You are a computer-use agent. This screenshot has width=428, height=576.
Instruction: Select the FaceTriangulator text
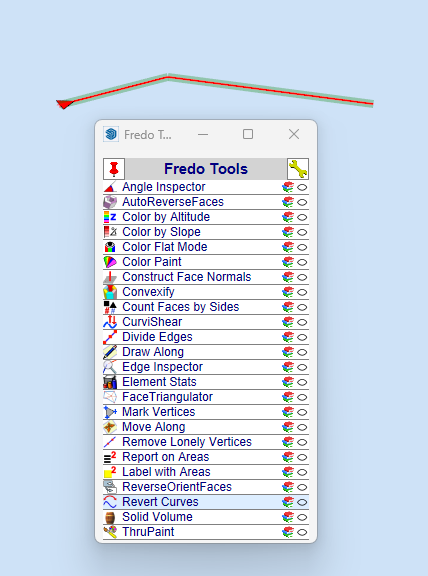(x=167, y=397)
